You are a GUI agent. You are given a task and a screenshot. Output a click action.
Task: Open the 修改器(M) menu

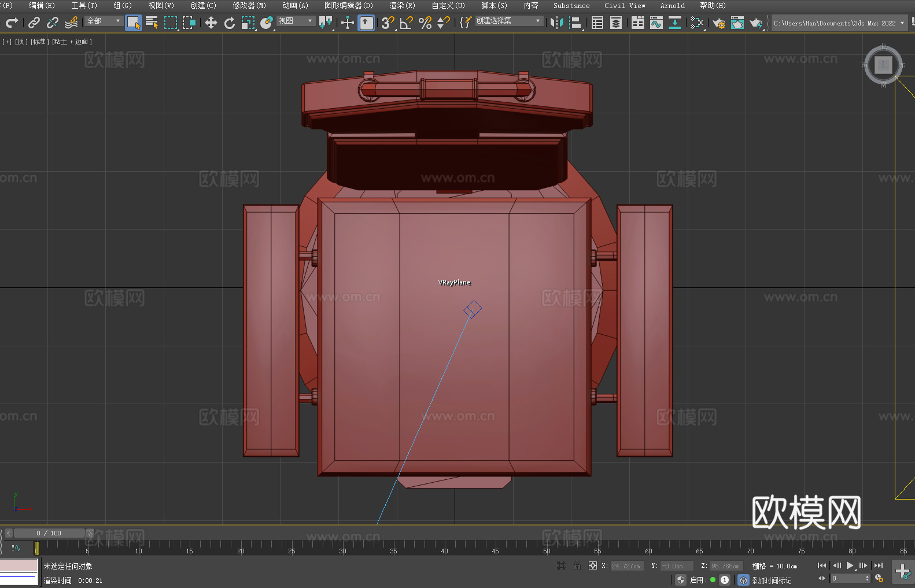[x=249, y=5]
